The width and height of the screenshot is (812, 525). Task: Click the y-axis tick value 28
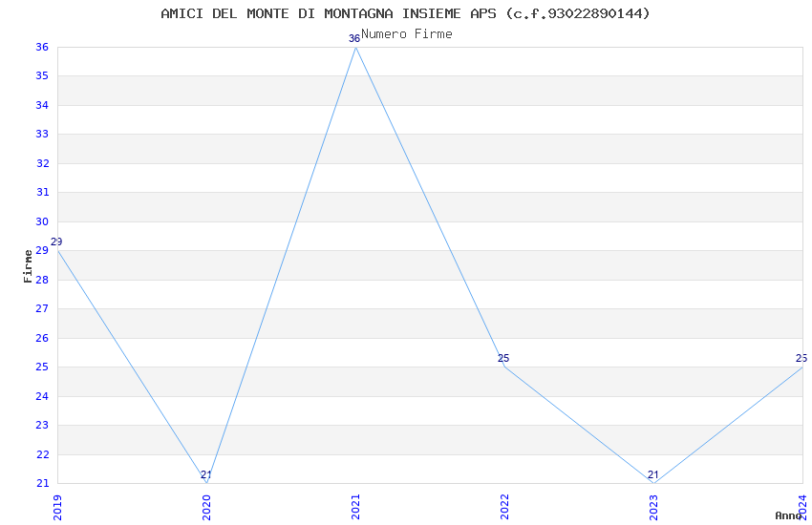coord(42,280)
